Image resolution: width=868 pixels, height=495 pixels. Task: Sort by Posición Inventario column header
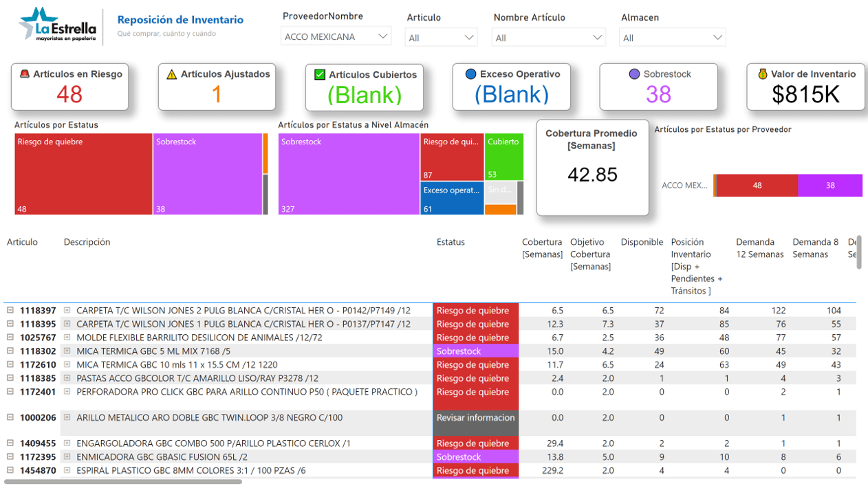click(697, 266)
